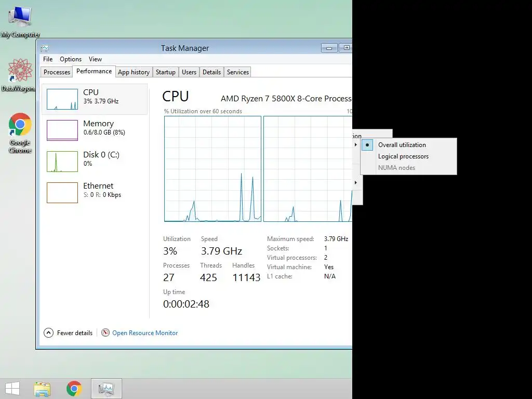Minimize the Task Manager window
This screenshot has width=532, height=399.
pos(329,48)
